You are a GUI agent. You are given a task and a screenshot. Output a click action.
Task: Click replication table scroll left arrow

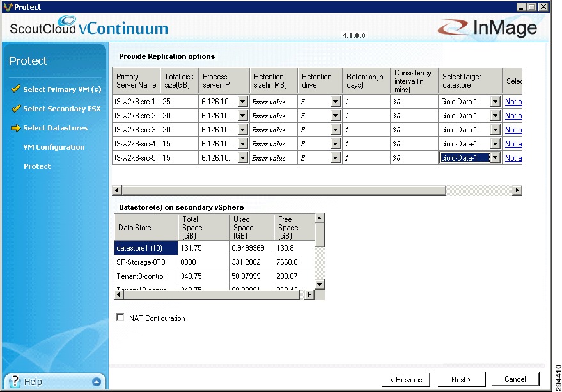(x=117, y=191)
